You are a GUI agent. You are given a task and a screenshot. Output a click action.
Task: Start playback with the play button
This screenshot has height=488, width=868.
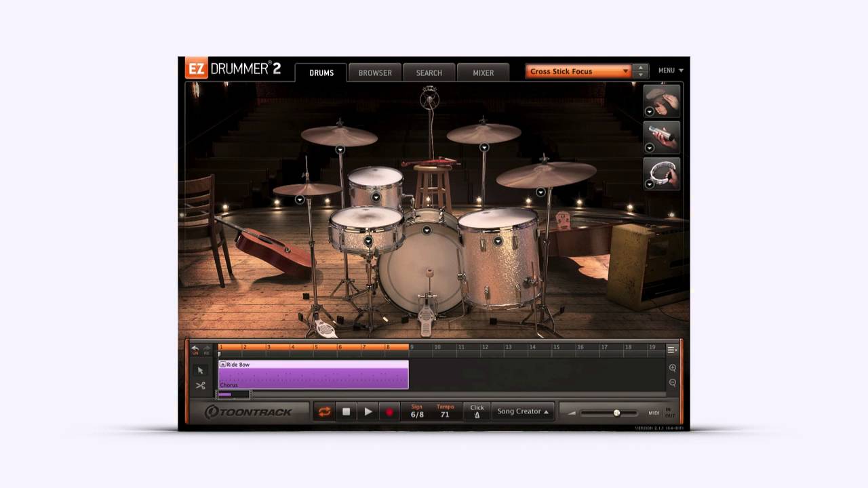(368, 411)
